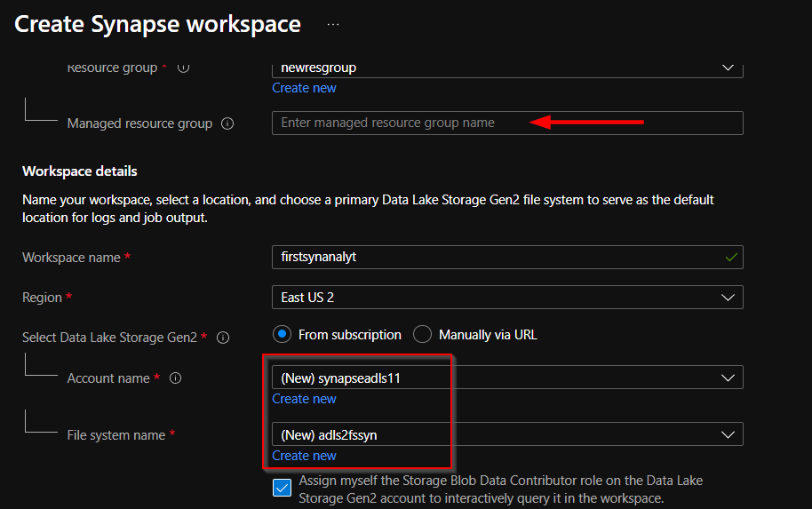
Task: Click the Workspace details section heading
Action: click(x=80, y=171)
